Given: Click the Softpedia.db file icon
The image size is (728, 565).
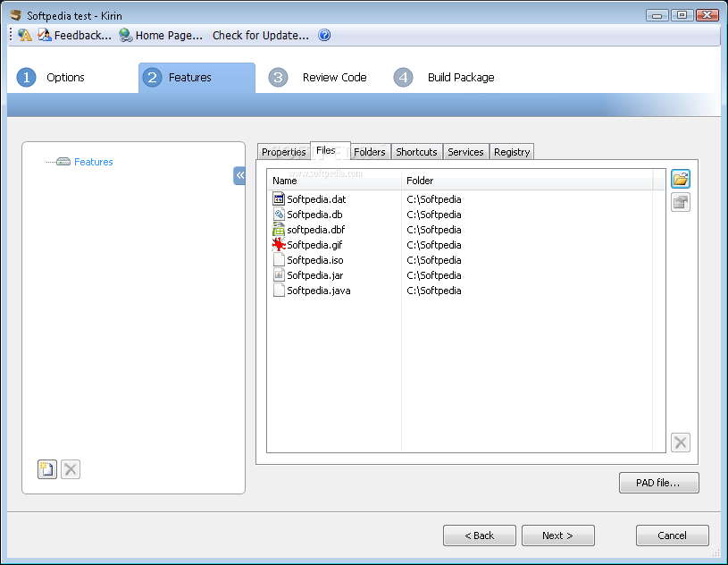Looking at the screenshot, I should tap(279, 215).
